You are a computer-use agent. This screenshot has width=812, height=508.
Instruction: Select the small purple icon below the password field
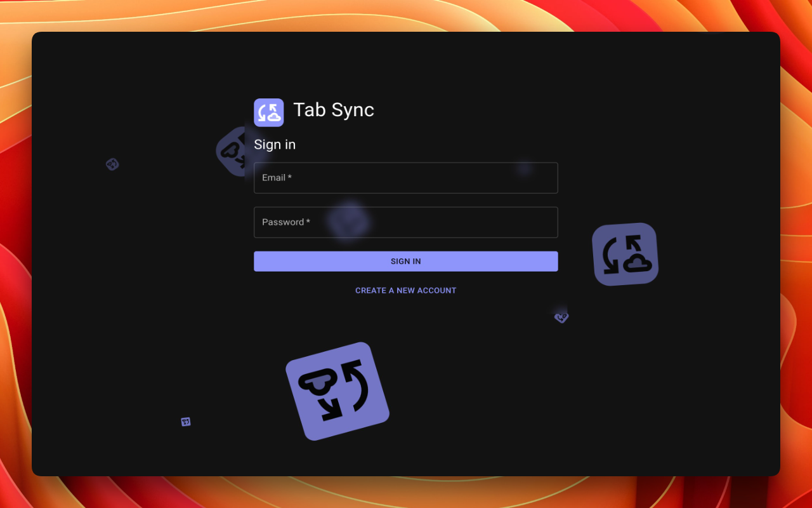coord(561,317)
